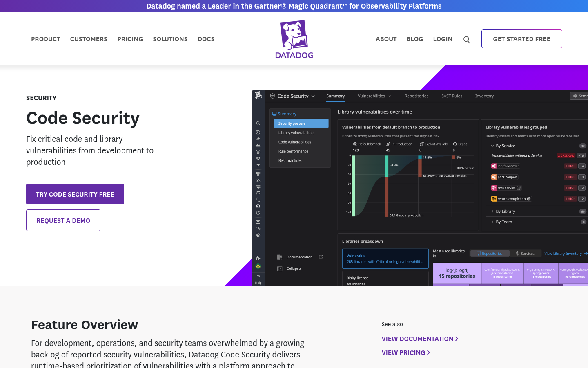Click the log-forwarder service icon
The height and width of the screenshot is (368, 588).
click(x=494, y=166)
